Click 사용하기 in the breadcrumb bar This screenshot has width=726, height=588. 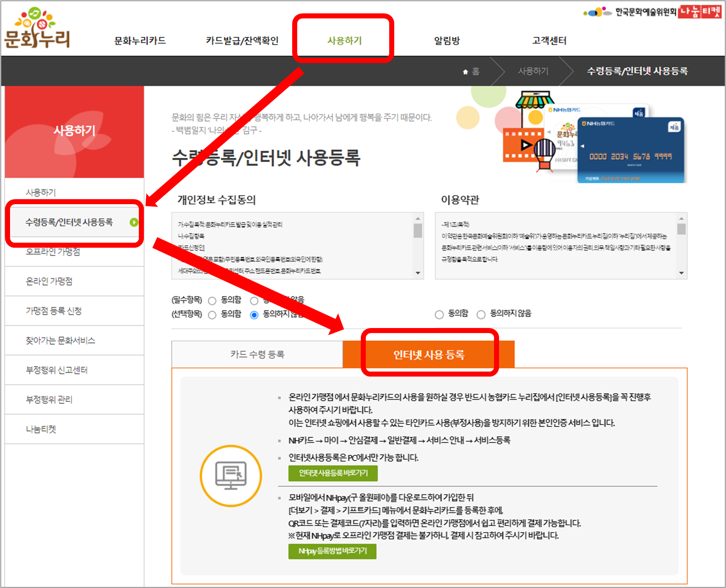pos(533,71)
